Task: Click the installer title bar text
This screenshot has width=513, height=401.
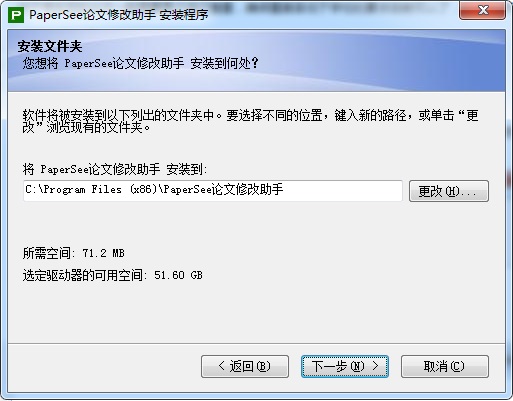Action: tap(119, 15)
